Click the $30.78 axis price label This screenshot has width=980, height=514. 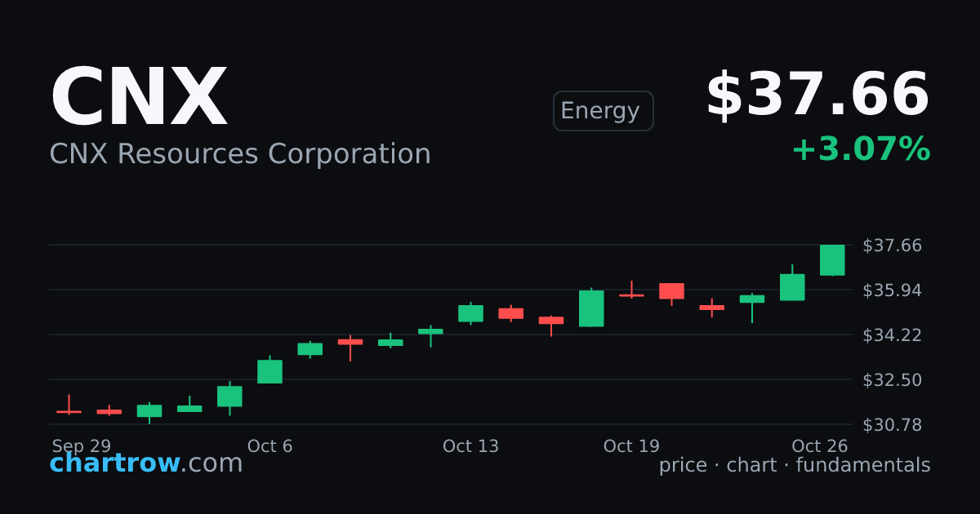892,425
